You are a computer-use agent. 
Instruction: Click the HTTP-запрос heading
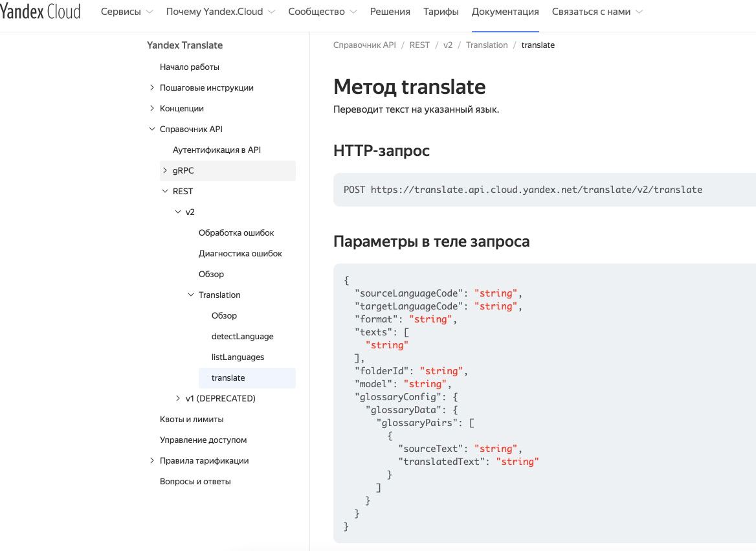tap(381, 150)
